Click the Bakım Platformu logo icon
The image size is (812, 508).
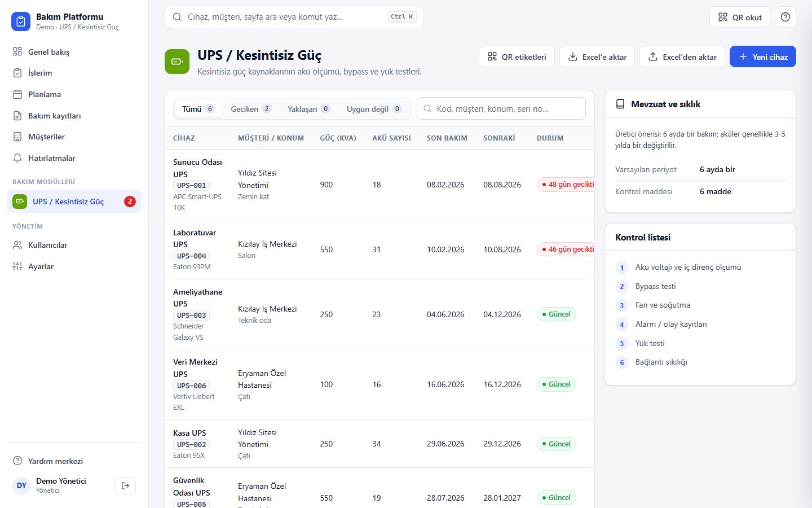(x=21, y=21)
